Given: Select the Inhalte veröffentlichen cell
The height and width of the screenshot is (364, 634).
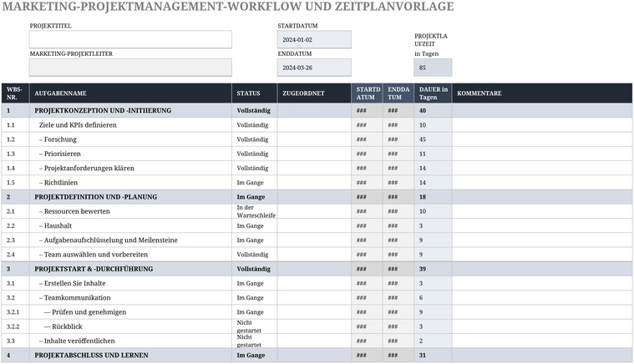Looking at the screenshot, I should pyautogui.click(x=130, y=341).
